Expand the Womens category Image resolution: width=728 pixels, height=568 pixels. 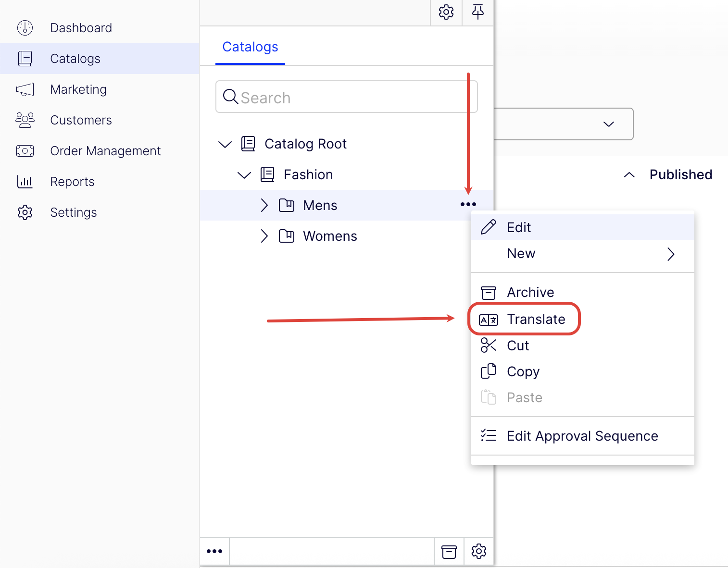click(264, 236)
